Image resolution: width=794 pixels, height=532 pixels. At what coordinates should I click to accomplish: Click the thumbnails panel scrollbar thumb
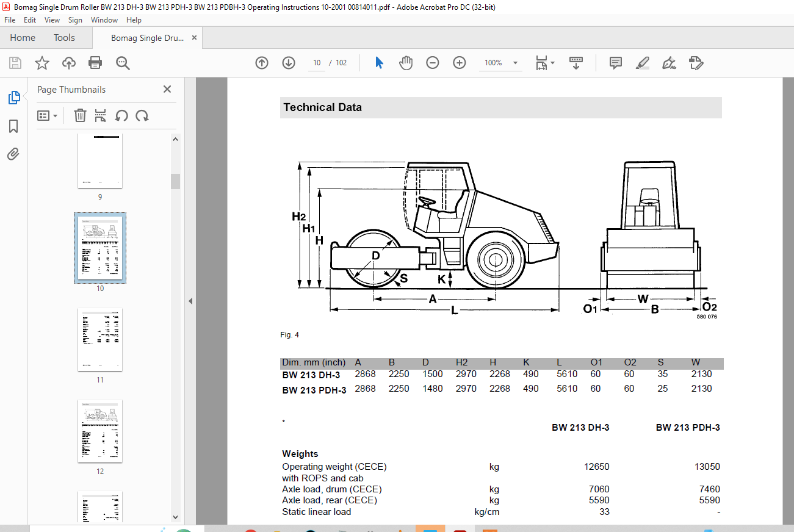176,181
